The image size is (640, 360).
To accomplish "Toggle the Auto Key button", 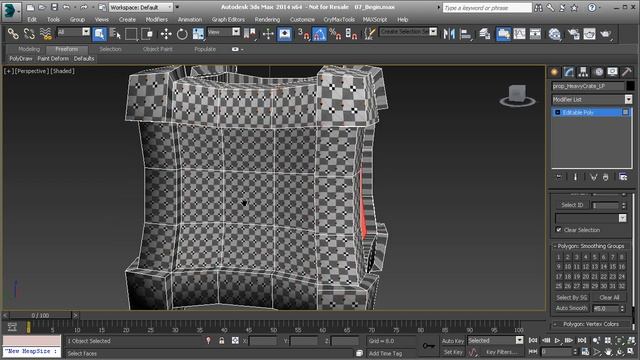I will pyautogui.click(x=453, y=341).
